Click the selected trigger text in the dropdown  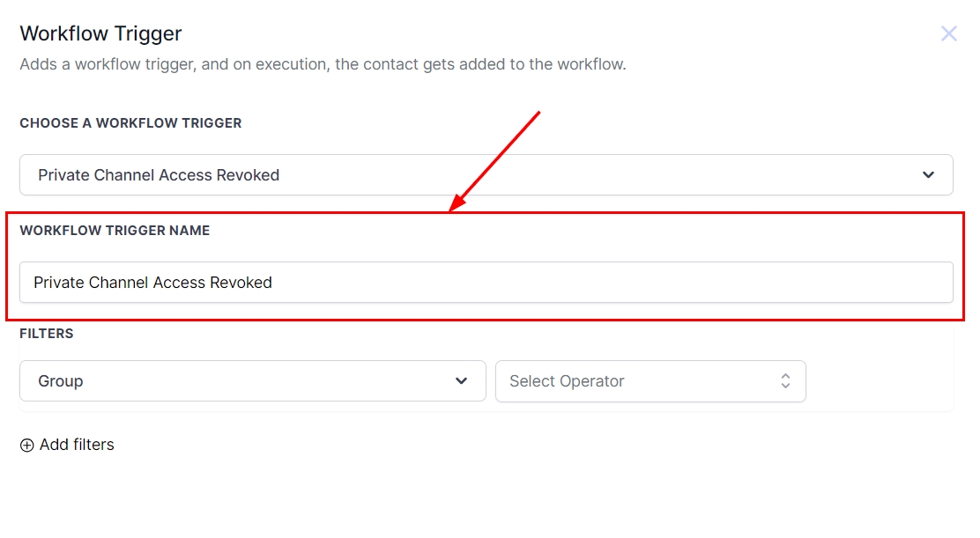(159, 175)
